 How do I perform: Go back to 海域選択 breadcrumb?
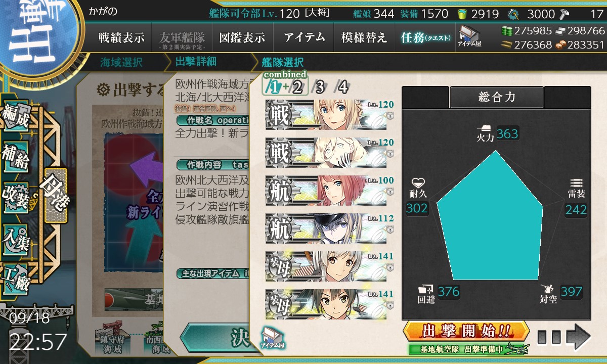point(121,63)
